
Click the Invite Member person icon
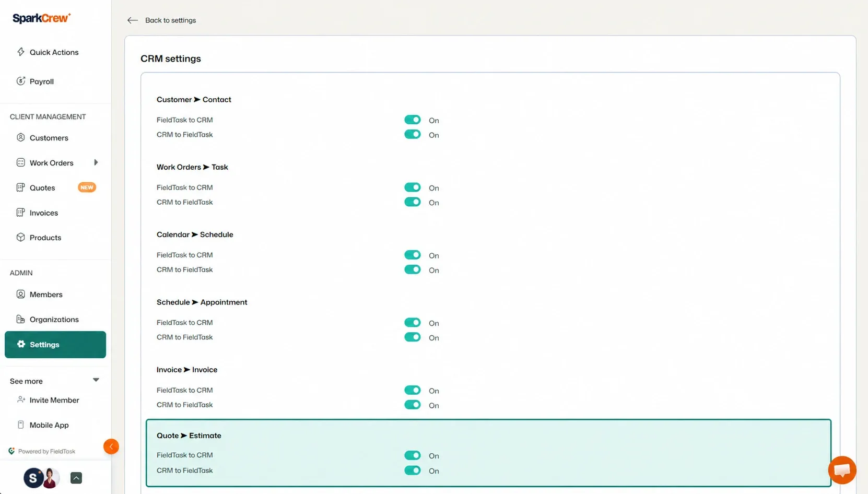tap(21, 399)
